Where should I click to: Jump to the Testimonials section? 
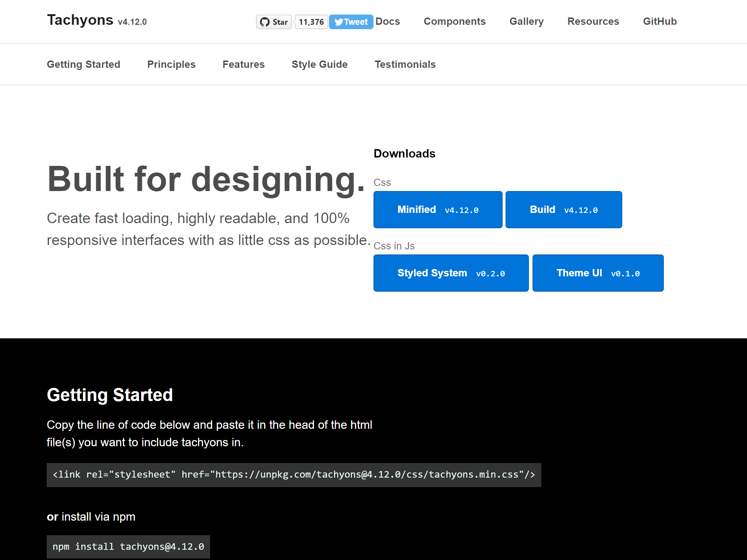coord(405,65)
